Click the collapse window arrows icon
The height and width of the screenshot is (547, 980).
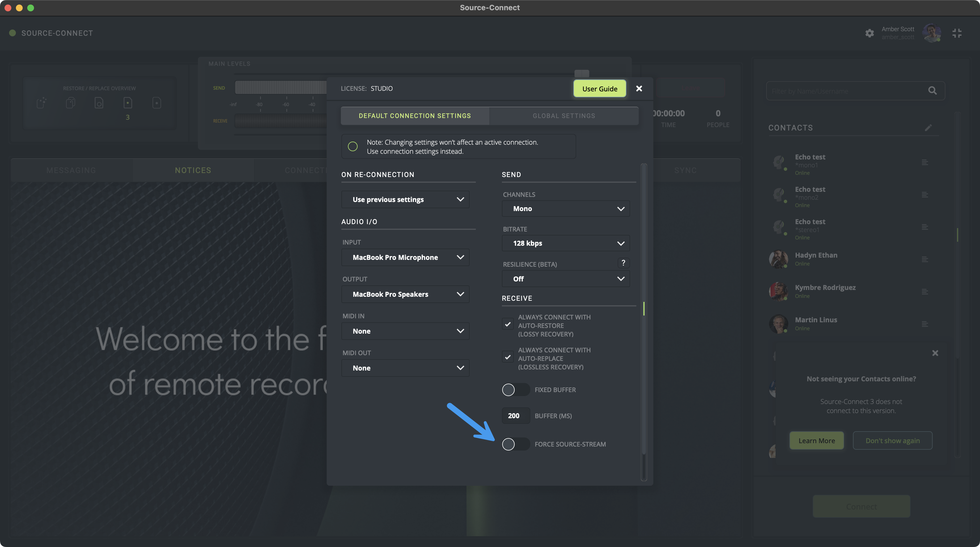957,33
